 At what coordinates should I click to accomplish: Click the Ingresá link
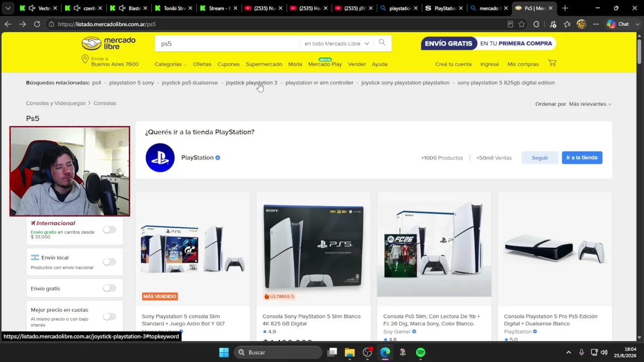[490, 64]
